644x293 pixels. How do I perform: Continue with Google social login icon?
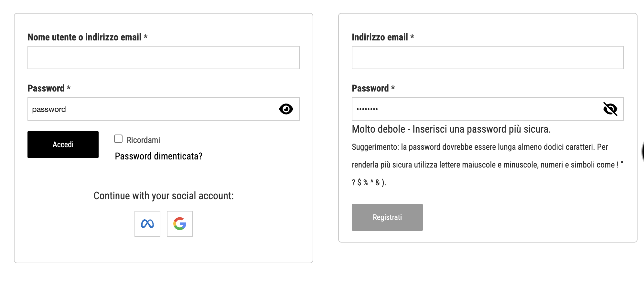(x=180, y=224)
